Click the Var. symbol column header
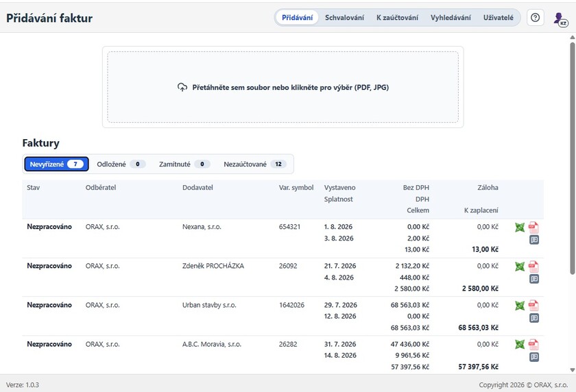The width and height of the screenshot is (576, 392). click(296, 188)
